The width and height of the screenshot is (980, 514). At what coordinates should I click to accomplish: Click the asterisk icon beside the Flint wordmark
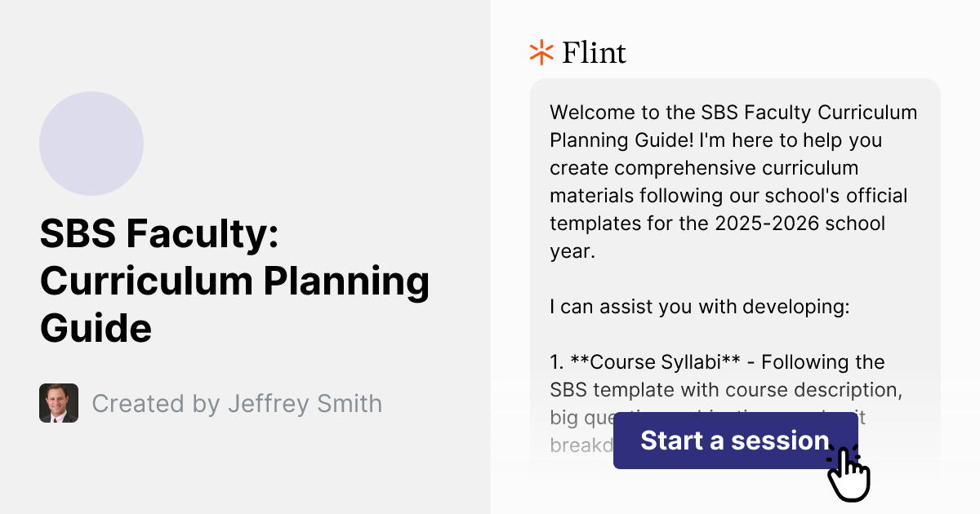pyautogui.click(x=540, y=52)
